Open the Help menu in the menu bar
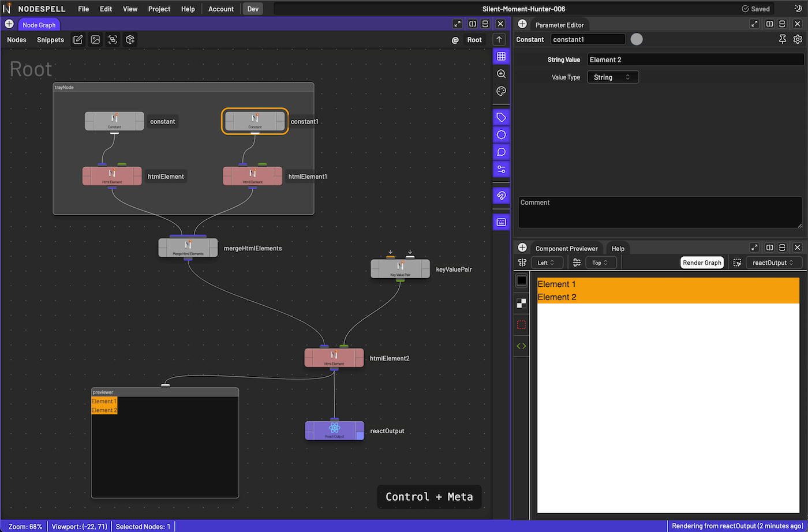The height and width of the screenshot is (532, 808). click(188, 9)
